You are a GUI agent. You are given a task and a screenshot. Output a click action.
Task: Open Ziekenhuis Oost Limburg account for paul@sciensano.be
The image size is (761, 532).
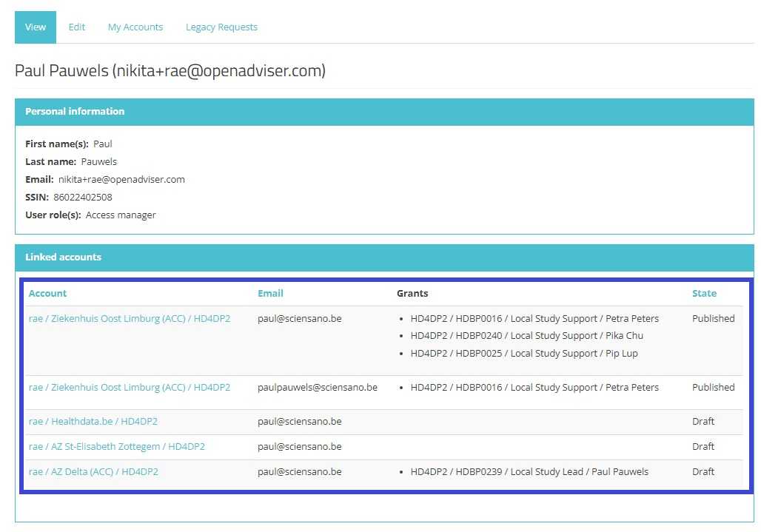tap(130, 319)
